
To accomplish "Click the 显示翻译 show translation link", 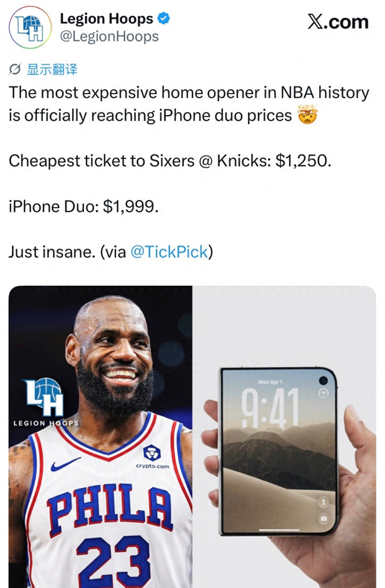I will tap(52, 70).
